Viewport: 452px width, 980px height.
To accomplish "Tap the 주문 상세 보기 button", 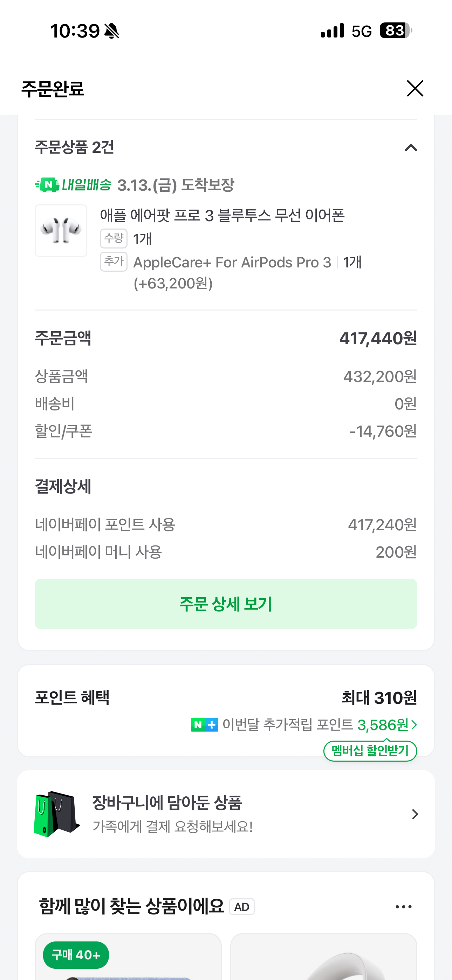I will click(x=226, y=604).
